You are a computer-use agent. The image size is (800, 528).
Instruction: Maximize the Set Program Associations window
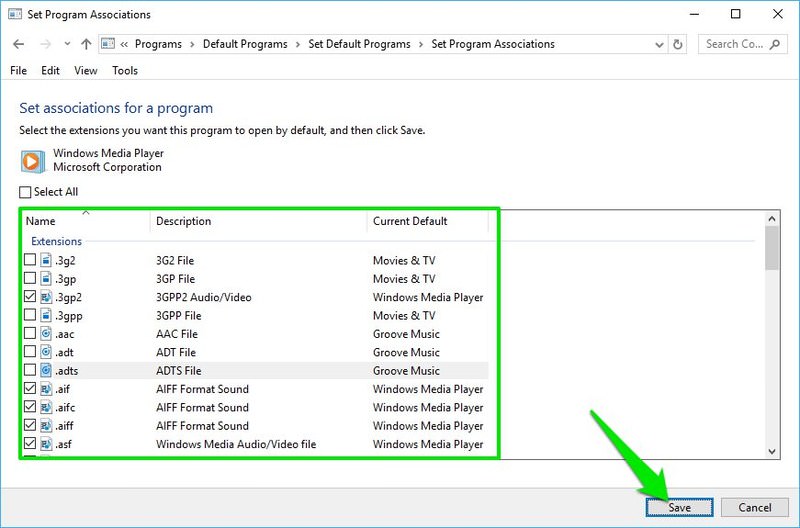[736, 14]
